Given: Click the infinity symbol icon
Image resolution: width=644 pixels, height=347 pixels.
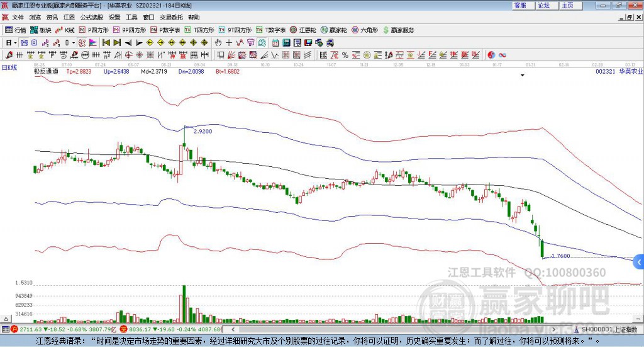Looking at the screenshot, I should [502, 55].
